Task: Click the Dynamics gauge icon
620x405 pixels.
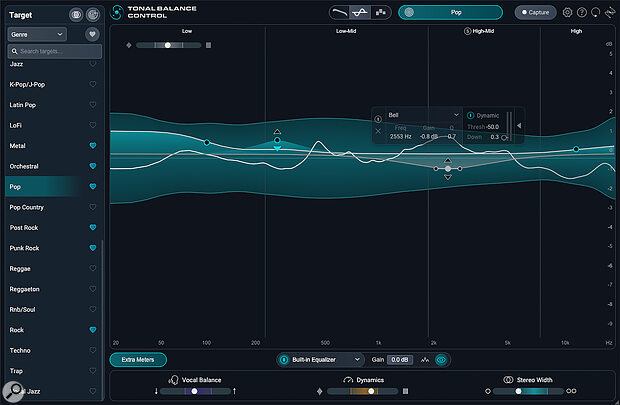Action: coord(348,380)
